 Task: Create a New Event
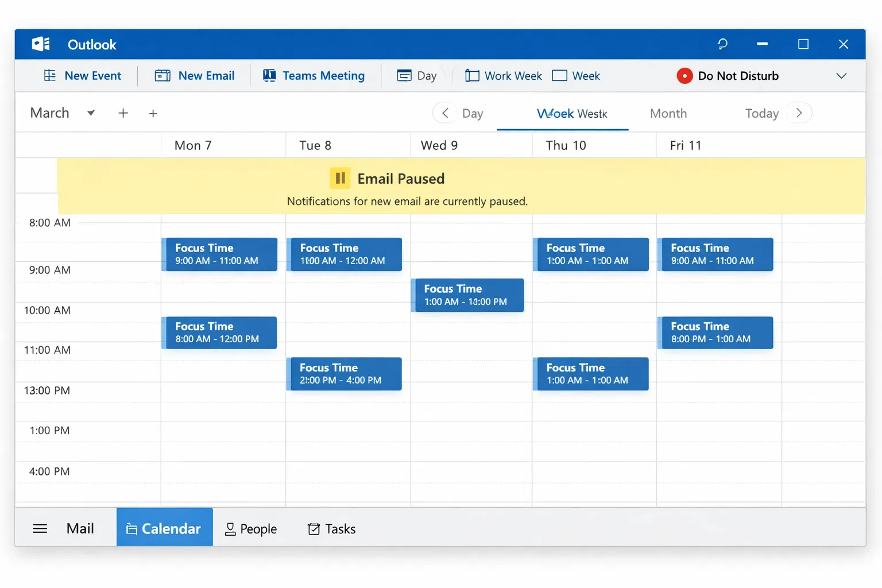point(83,75)
